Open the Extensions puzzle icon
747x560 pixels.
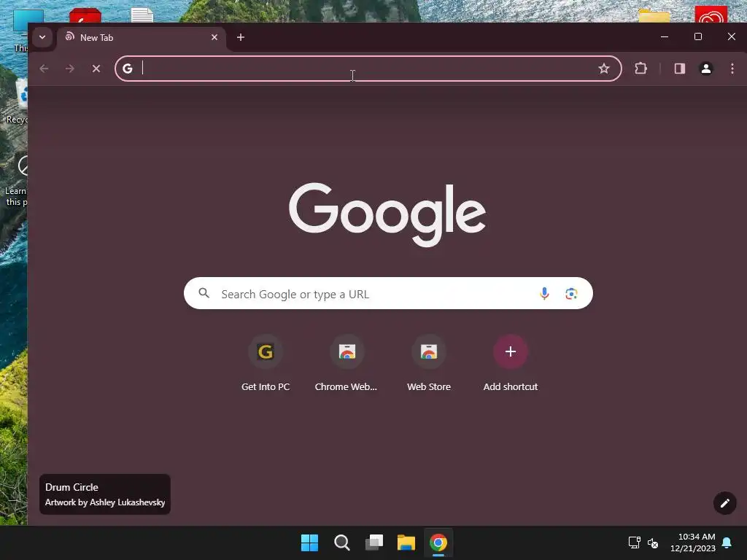click(x=640, y=69)
